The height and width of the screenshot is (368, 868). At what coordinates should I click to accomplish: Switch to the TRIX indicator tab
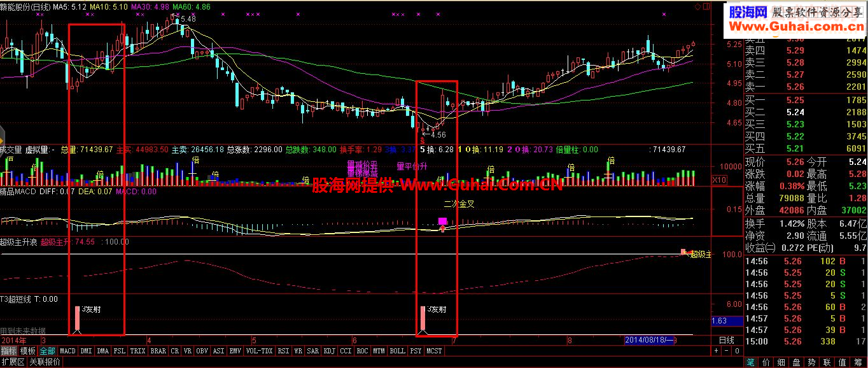[137, 351]
